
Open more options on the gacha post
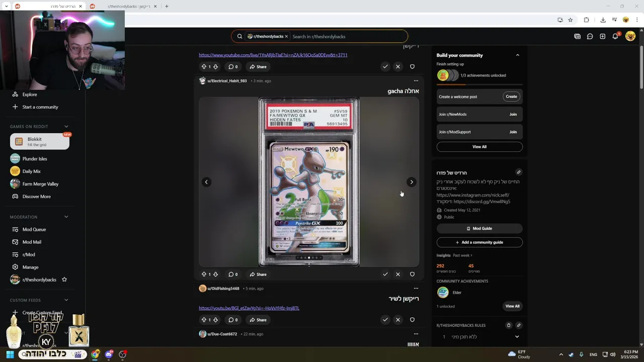coord(416,80)
